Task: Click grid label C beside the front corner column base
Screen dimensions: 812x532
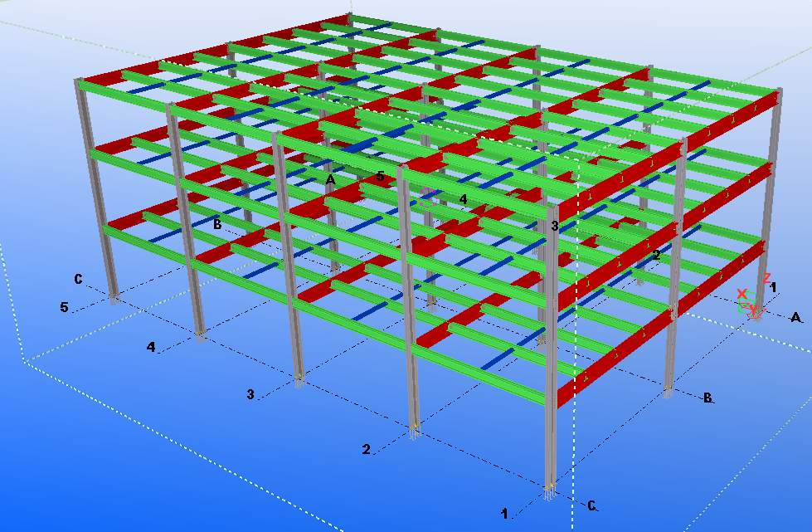Action: 592,506
